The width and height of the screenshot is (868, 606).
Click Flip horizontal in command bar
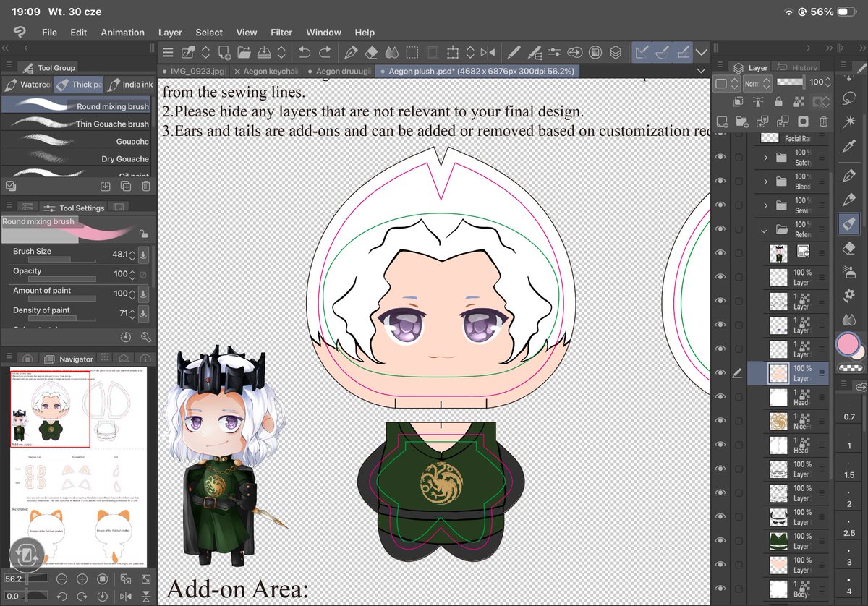pos(488,52)
